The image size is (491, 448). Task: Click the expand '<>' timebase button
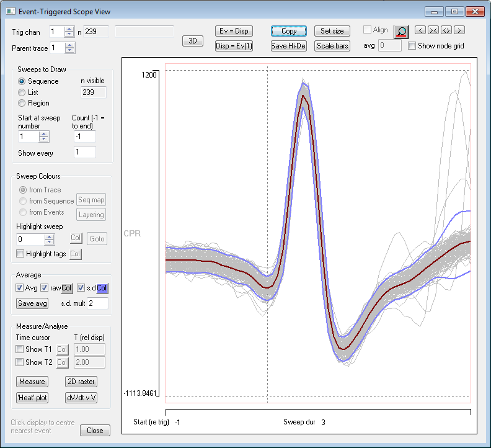point(446,30)
